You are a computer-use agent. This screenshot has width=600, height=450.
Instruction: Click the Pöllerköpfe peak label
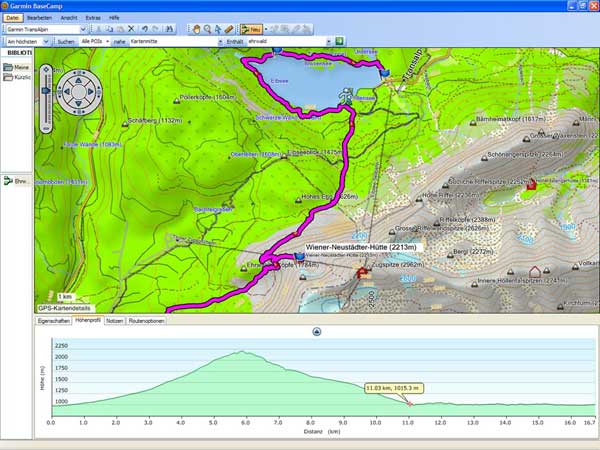(208, 97)
